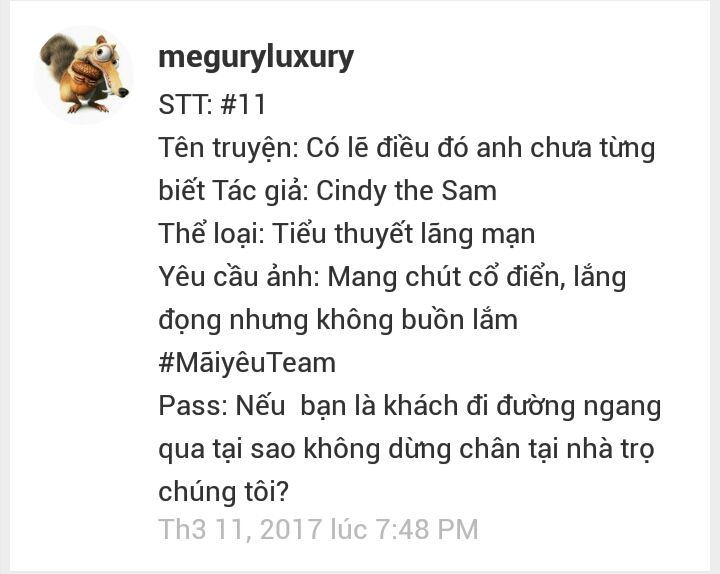720x574 pixels.
Task: Click the genre Tiểu thuyết lãng mạn
Action: click(404, 234)
